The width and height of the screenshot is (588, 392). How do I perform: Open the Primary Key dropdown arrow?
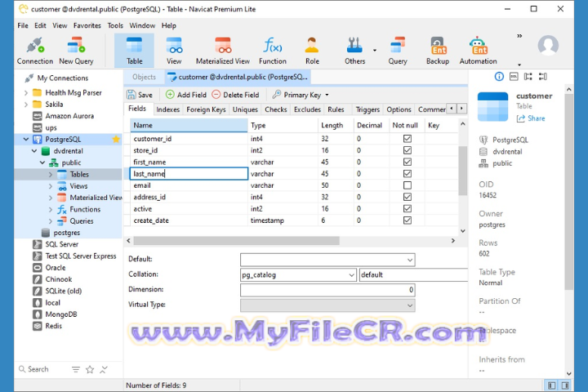click(x=327, y=95)
